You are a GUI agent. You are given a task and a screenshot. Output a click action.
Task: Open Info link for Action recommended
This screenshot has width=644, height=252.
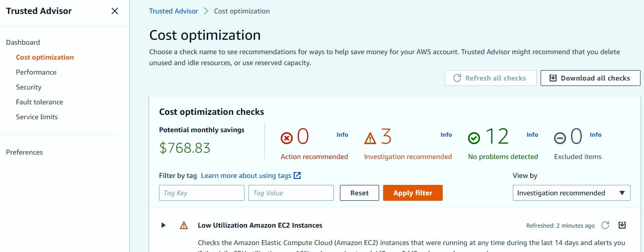[x=342, y=135]
